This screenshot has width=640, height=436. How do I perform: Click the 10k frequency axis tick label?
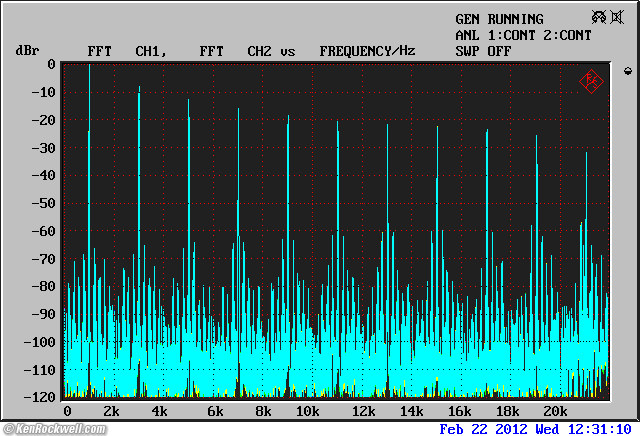point(309,411)
